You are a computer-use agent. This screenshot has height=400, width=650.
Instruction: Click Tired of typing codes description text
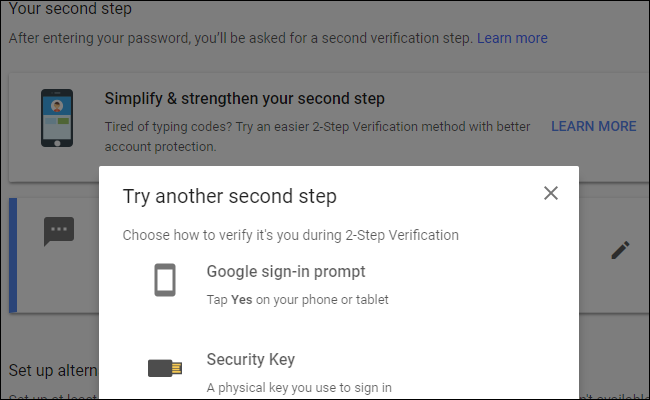coord(317,136)
